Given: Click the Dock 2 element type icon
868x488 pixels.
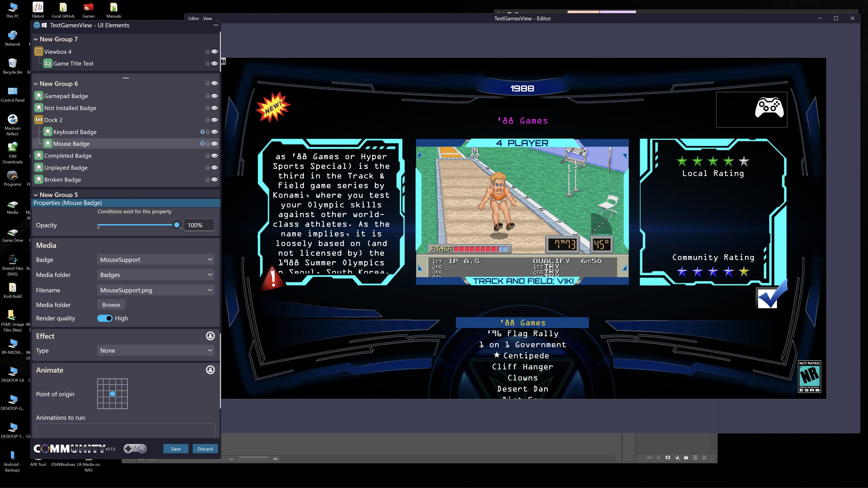Looking at the screenshot, I should click(39, 120).
